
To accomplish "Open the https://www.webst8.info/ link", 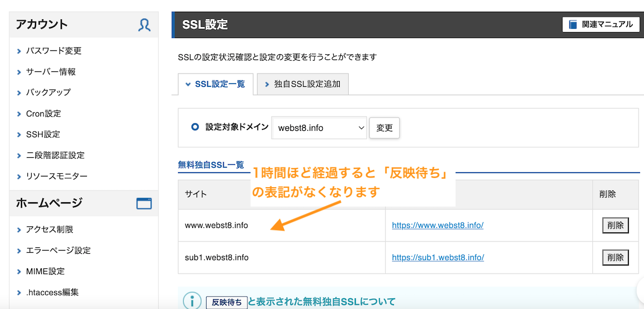I will [437, 225].
